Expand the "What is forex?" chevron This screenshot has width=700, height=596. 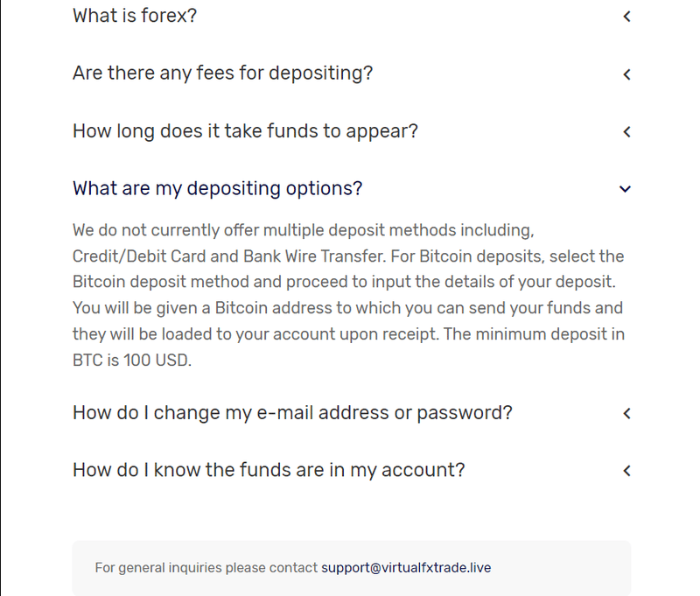[626, 17]
